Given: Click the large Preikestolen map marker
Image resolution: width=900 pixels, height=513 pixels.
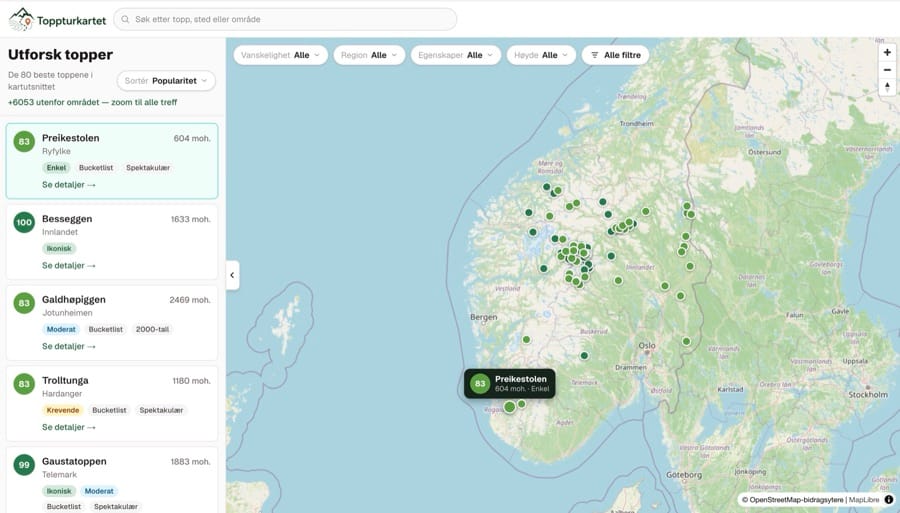Looking at the screenshot, I should tap(510, 407).
